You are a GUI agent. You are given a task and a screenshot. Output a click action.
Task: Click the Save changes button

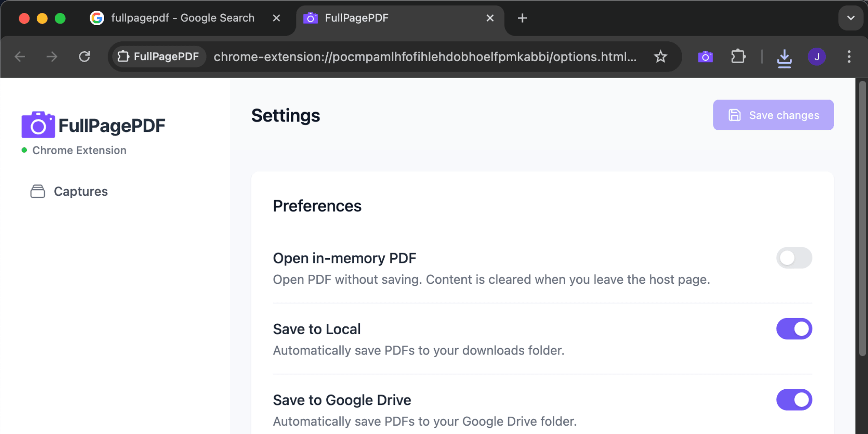pyautogui.click(x=773, y=115)
